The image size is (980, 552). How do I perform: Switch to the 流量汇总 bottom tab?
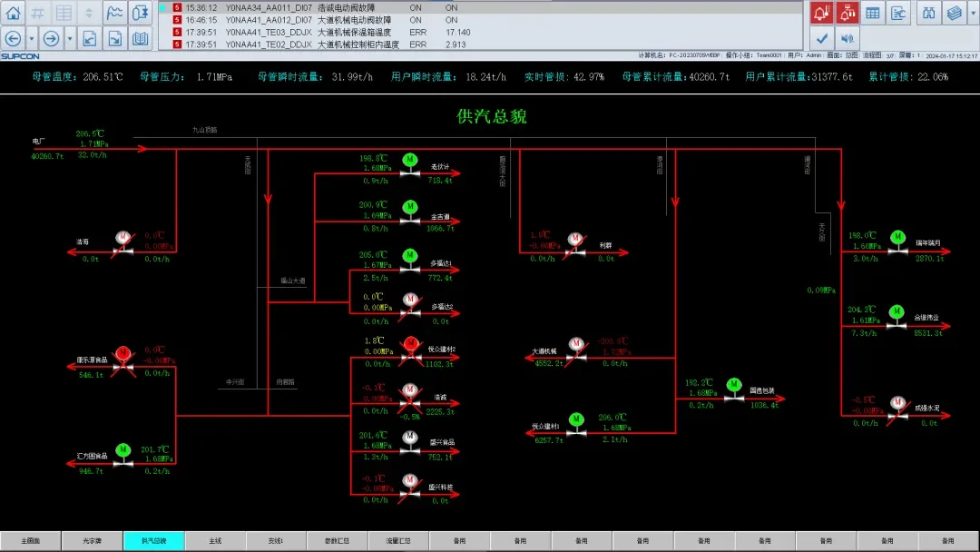398,541
